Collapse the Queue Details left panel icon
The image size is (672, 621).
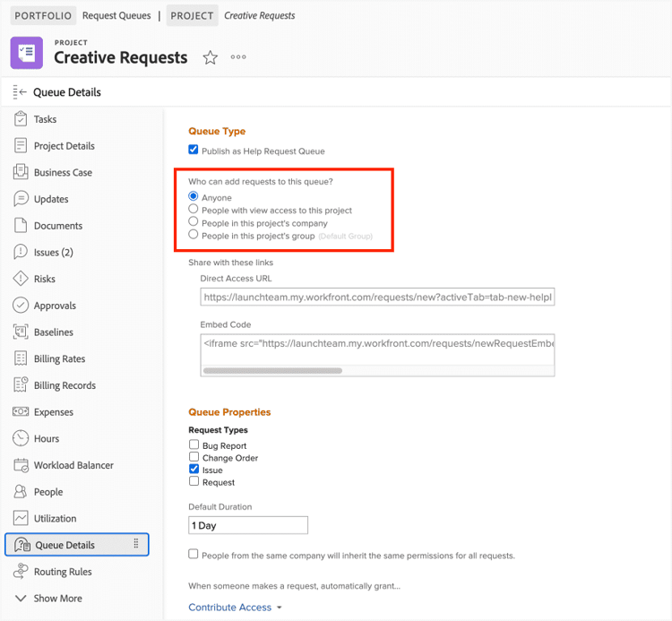coord(20,92)
